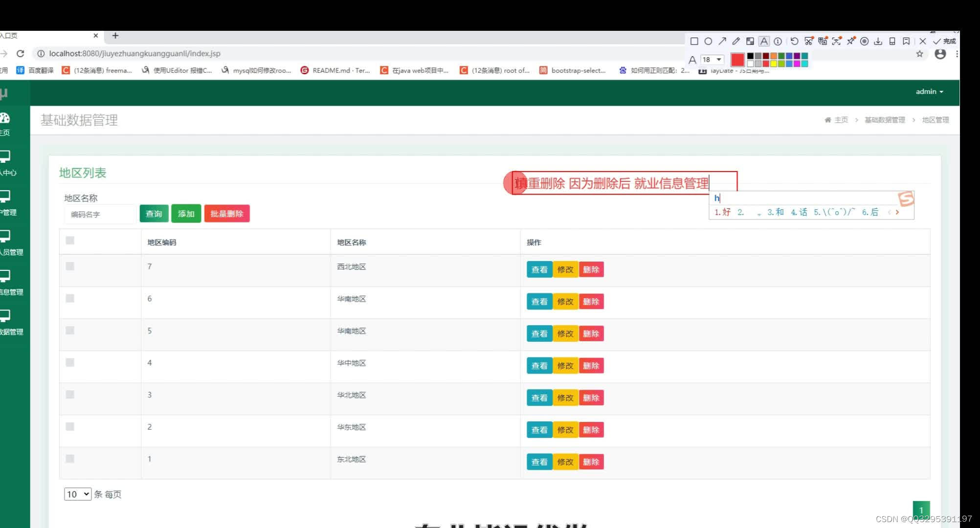
Task: Check the row with code 5
Action: [70, 330]
